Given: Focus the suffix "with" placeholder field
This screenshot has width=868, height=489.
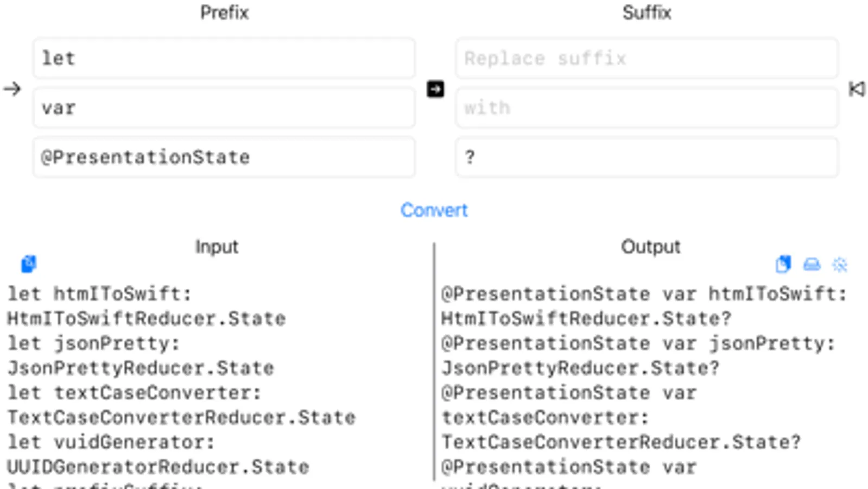Looking at the screenshot, I should point(647,108).
